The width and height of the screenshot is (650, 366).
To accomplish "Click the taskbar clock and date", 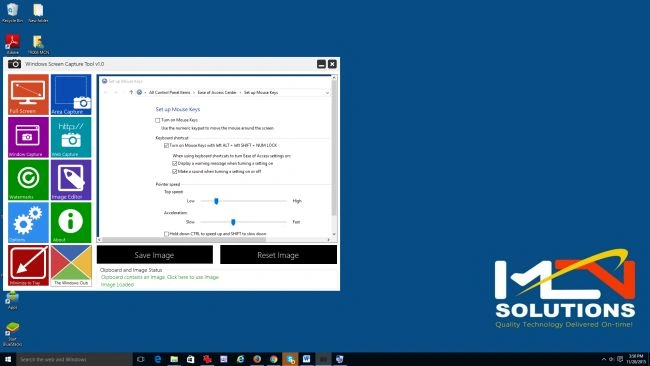I will (x=636, y=359).
